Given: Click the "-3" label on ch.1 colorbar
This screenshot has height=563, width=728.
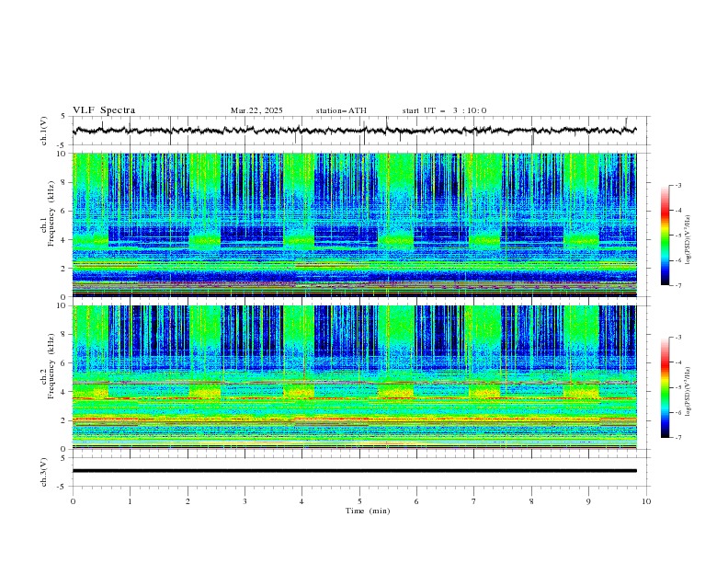Looking at the screenshot, I should coord(677,185).
